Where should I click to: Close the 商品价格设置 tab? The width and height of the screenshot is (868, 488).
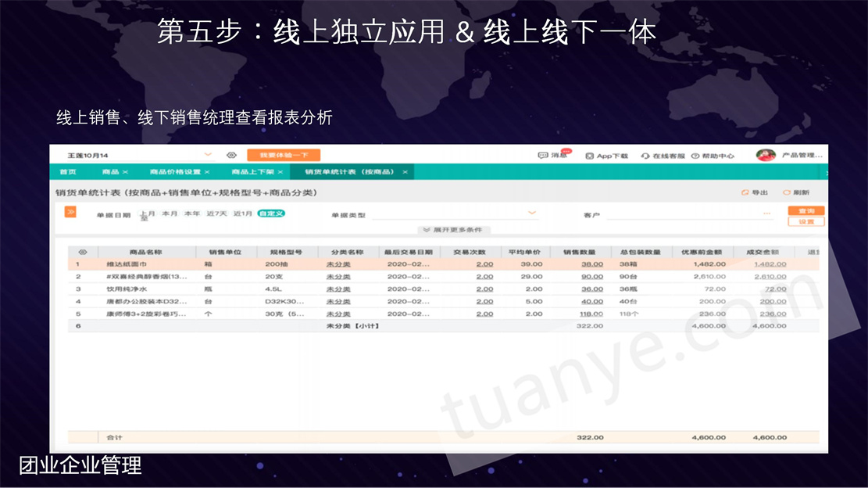(x=207, y=172)
